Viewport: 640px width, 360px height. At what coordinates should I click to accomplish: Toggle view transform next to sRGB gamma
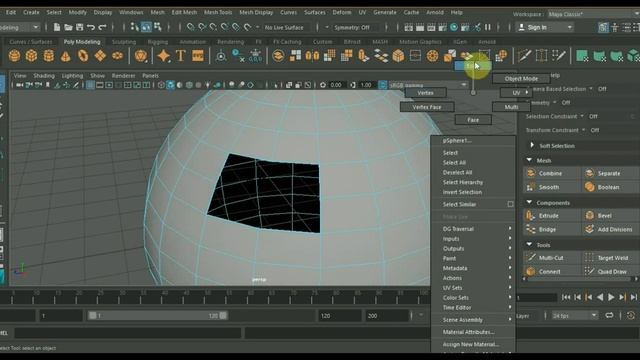tap(382, 85)
